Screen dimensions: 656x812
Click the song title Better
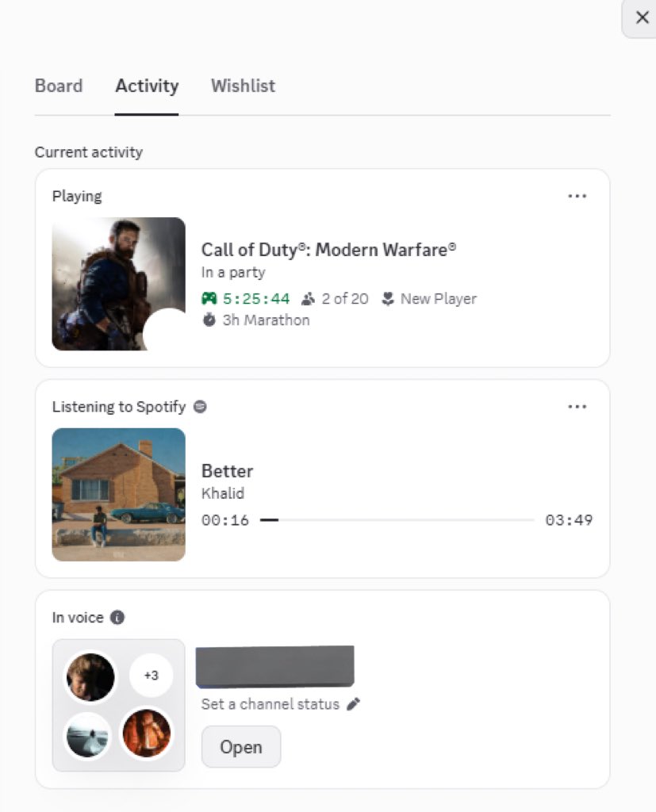pyautogui.click(x=227, y=471)
